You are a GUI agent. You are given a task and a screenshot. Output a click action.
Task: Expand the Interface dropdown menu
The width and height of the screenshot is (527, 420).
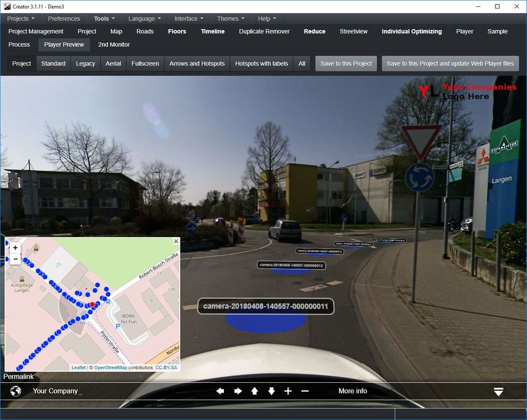pyautogui.click(x=188, y=19)
